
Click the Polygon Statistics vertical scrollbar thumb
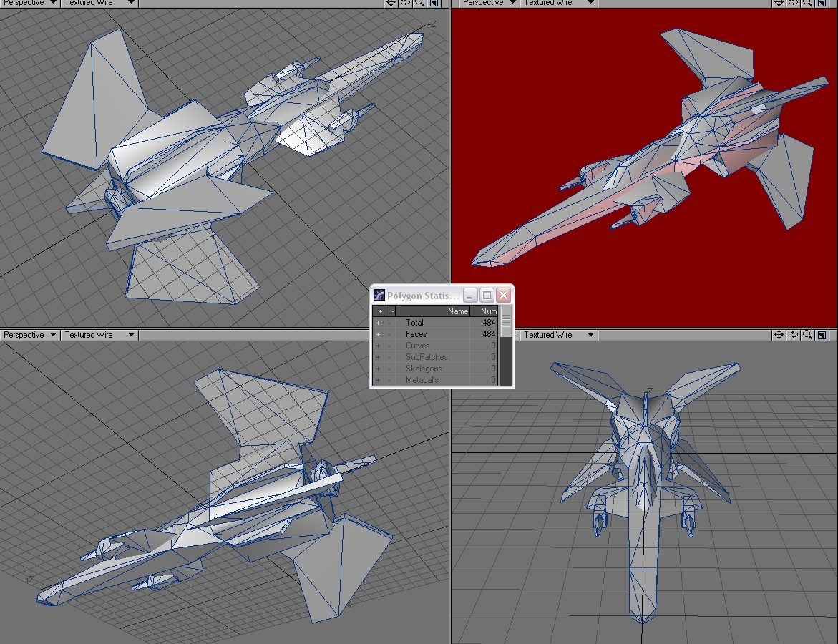(506, 322)
